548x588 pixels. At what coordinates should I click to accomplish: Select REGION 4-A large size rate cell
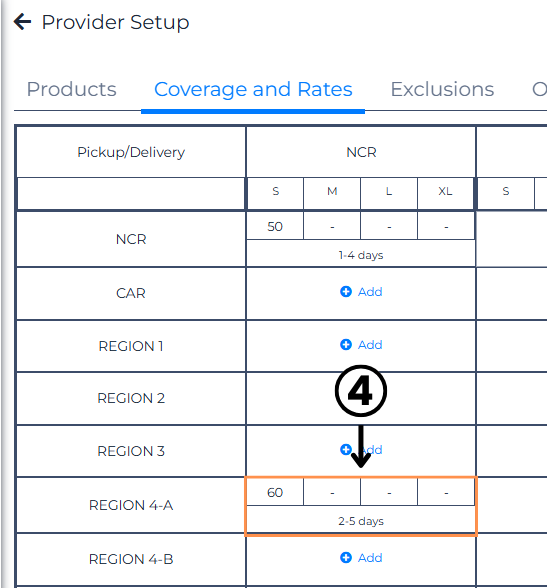[x=389, y=492]
